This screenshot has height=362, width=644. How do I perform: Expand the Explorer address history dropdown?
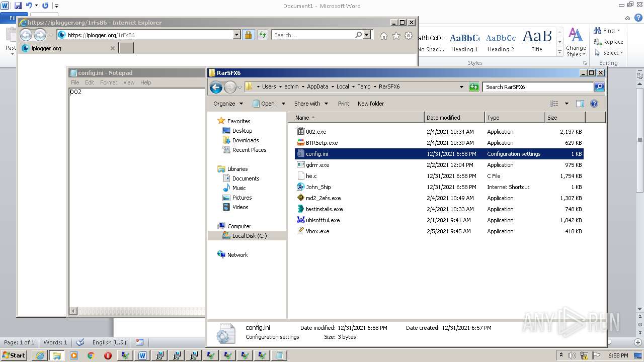pos(461,86)
